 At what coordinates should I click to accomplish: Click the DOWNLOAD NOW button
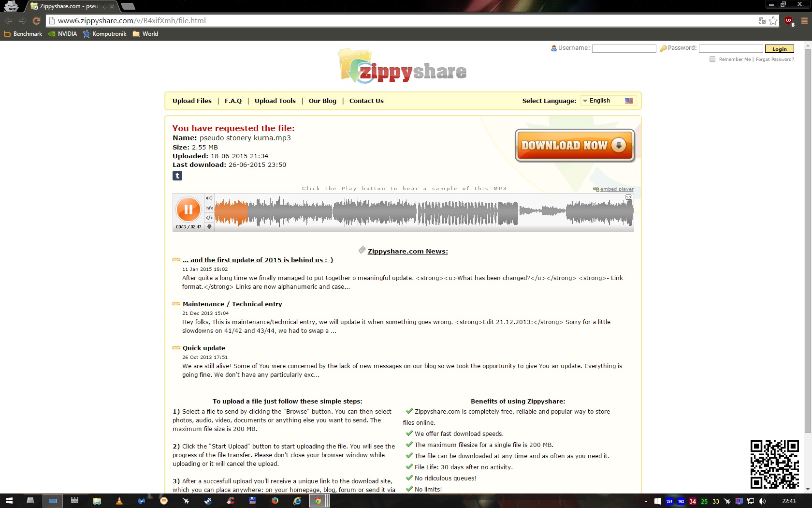[575, 145]
